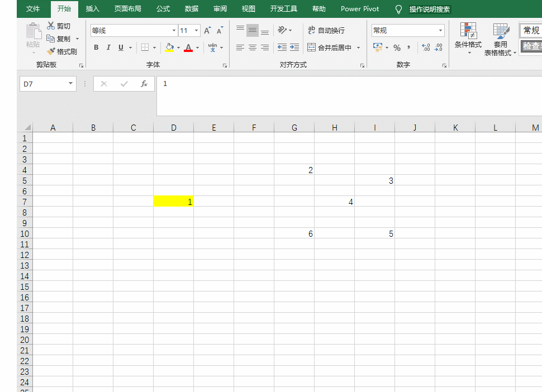The height and width of the screenshot is (392, 542).
Task: Increase font size with larger A
Action: pyautogui.click(x=207, y=30)
